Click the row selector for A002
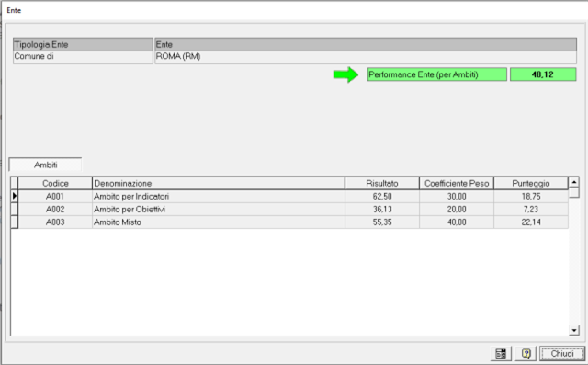This screenshot has width=588, height=365. 15,209
